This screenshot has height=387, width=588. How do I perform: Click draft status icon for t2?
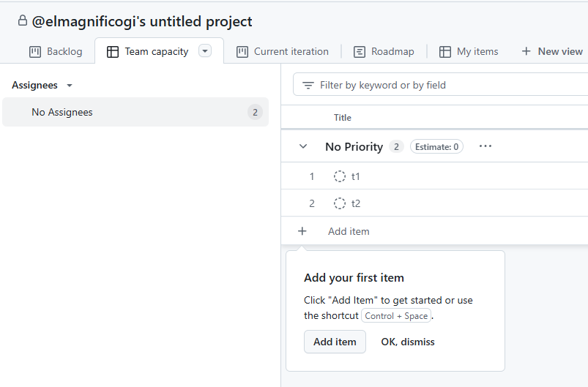point(340,203)
